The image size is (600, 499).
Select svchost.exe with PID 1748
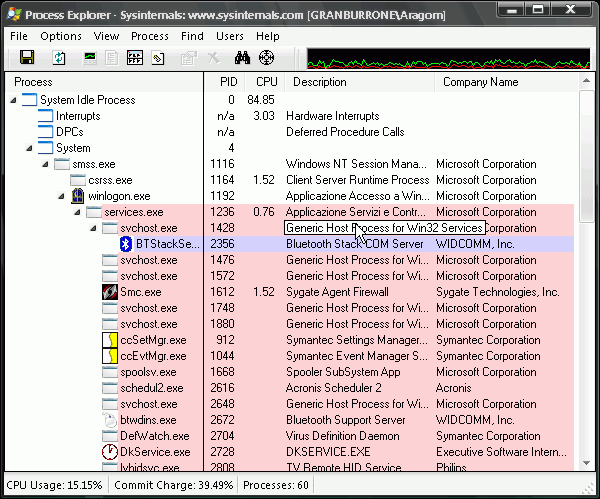click(290, 308)
